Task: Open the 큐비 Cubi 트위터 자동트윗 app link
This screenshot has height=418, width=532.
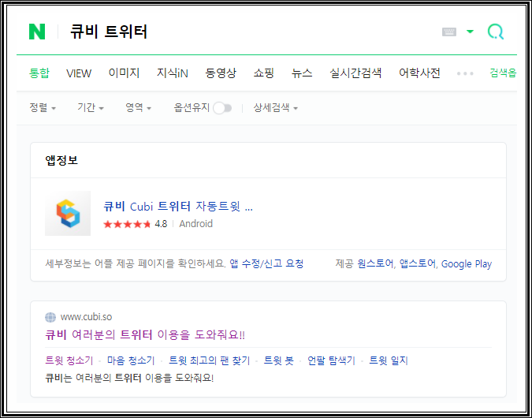Action: point(178,206)
